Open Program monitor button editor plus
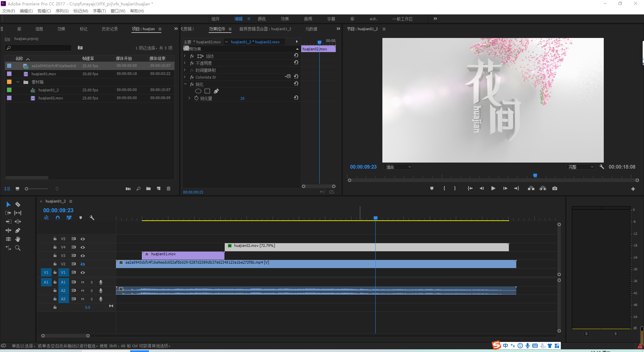The image size is (644, 352). pyautogui.click(x=633, y=189)
